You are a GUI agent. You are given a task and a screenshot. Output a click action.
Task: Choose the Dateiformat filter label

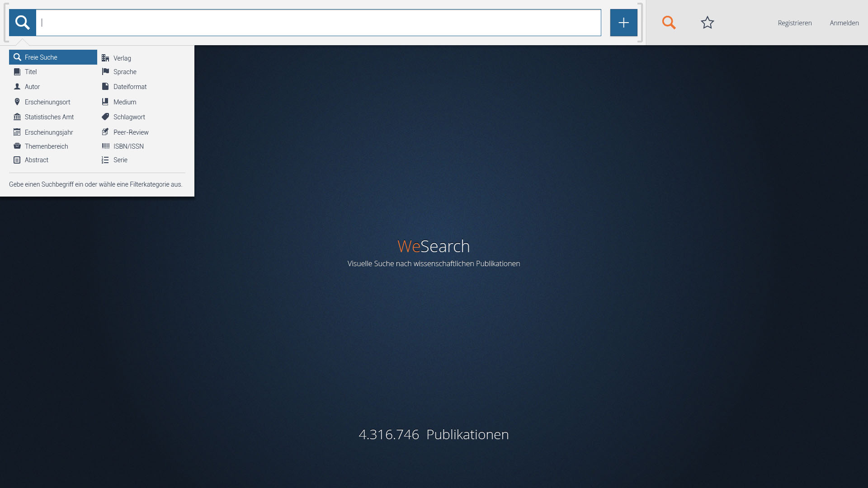(130, 87)
